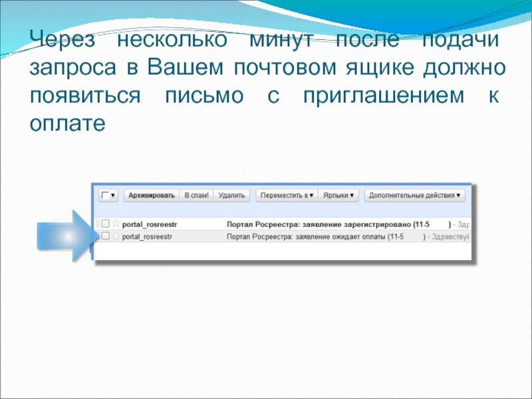This screenshot has height=399, width=532.
Task: Click the Удалить button
Action: pyautogui.click(x=231, y=196)
